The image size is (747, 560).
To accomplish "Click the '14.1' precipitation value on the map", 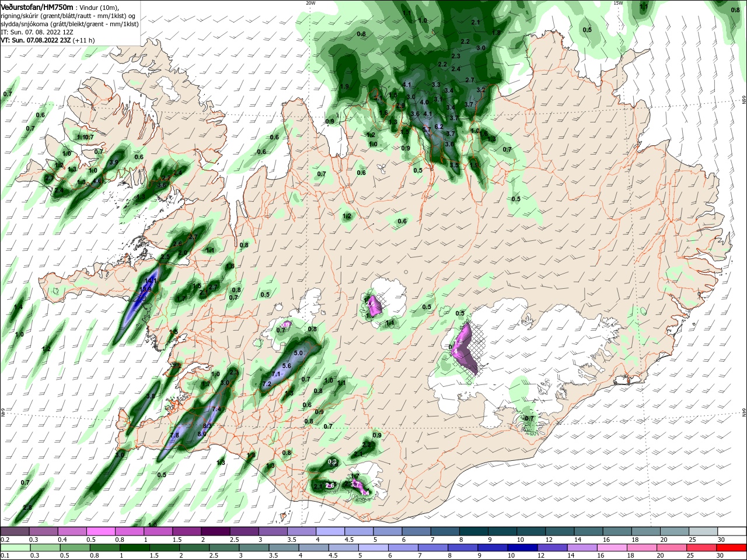I will [151, 281].
